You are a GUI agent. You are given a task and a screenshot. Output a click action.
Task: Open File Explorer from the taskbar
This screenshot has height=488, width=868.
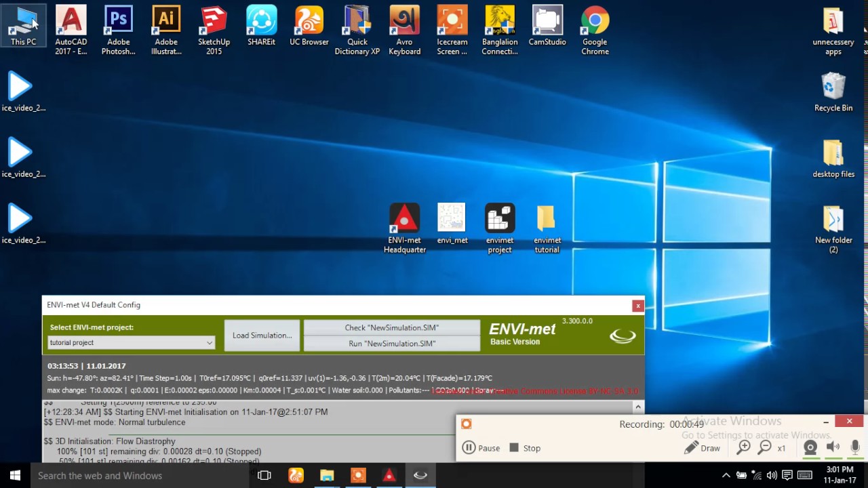coord(327,476)
